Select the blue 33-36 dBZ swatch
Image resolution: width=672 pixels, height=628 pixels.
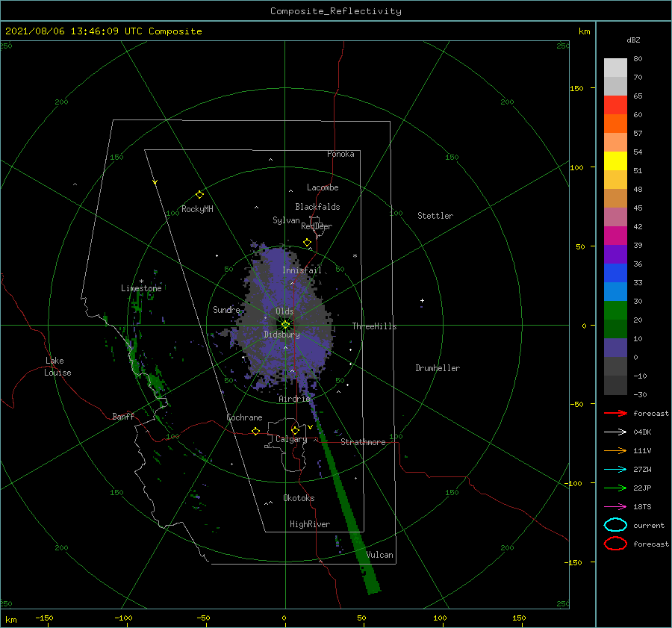click(615, 273)
